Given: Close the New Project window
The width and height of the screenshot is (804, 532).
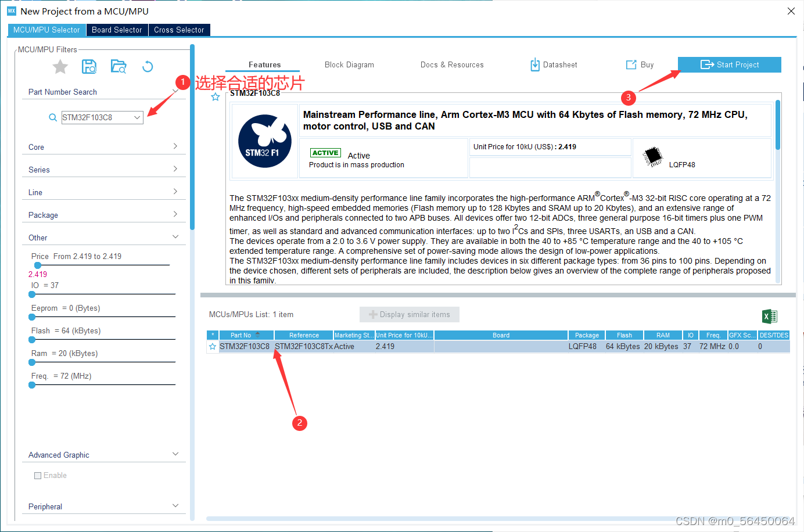Looking at the screenshot, I should coord(791,11).
